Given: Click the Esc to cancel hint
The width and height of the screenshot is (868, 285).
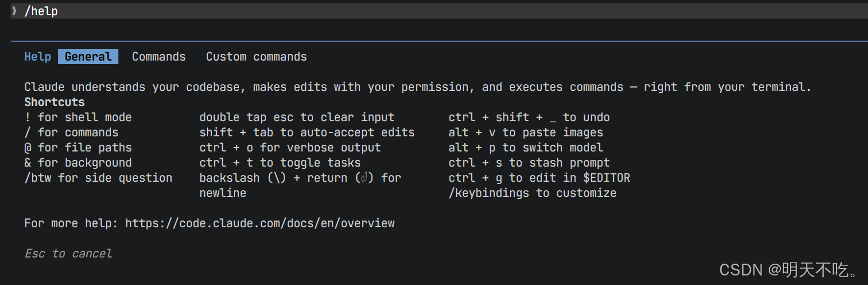Looking at the screenshot, I should (x=68, y=254).
